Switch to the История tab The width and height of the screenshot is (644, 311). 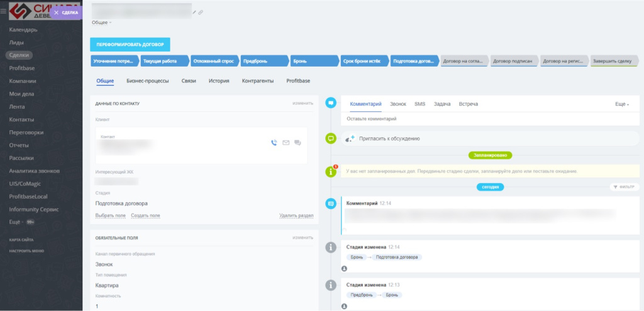pos(218,81)
